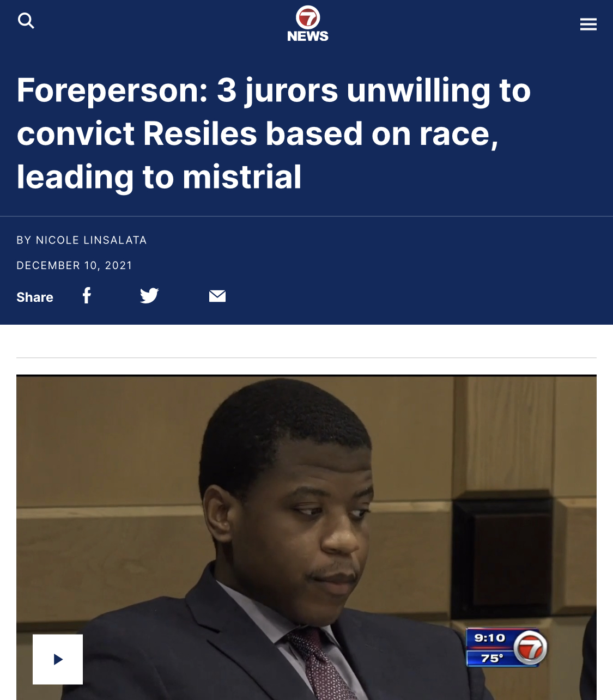The width and height of the screenshot is (613, 700).
Task: Click the Share label
Action: coord(35,297)
